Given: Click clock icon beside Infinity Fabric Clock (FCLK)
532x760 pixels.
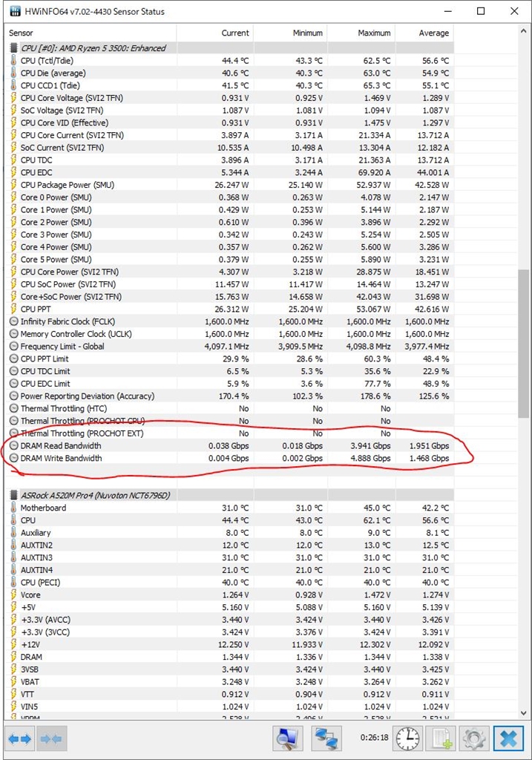Looking at the screenshot, I should pos(14,321).
